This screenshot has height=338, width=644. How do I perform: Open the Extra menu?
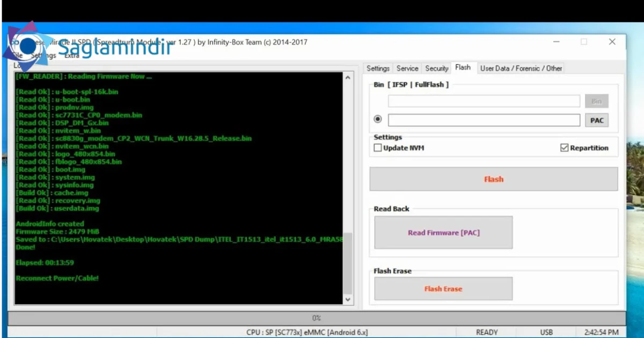click(x=72, y=55)
